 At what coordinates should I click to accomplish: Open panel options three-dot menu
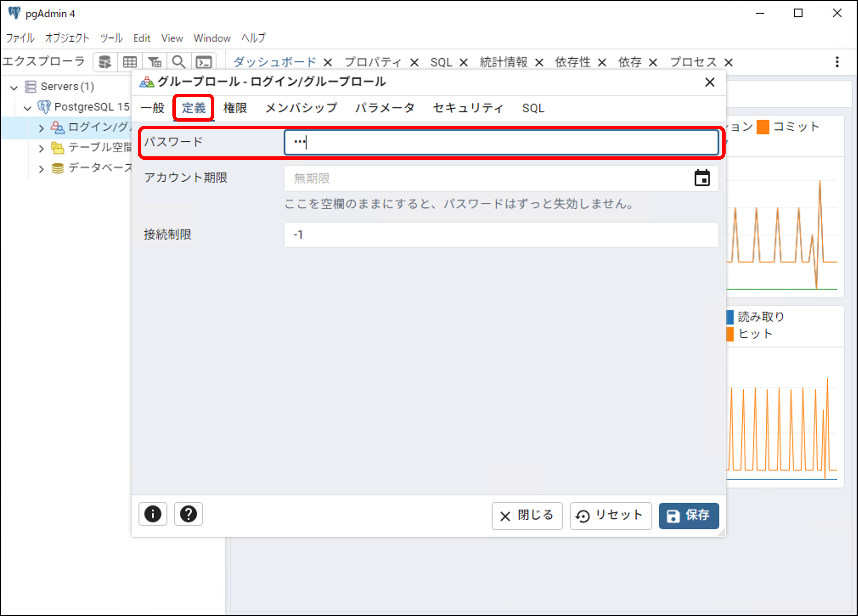click(x=837, y=62)
